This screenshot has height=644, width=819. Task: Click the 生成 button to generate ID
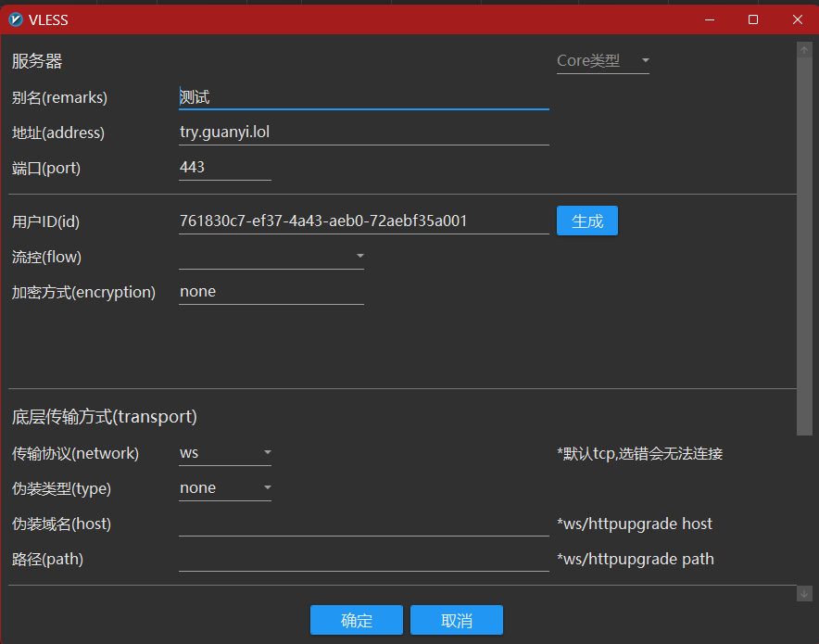coord(586,221)
